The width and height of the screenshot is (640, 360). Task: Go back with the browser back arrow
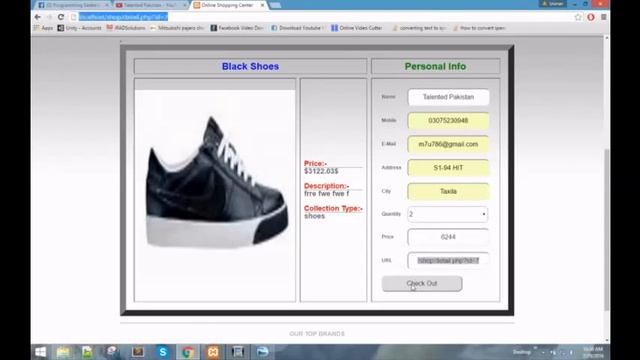pyautogui.click(x=38, y=17)
